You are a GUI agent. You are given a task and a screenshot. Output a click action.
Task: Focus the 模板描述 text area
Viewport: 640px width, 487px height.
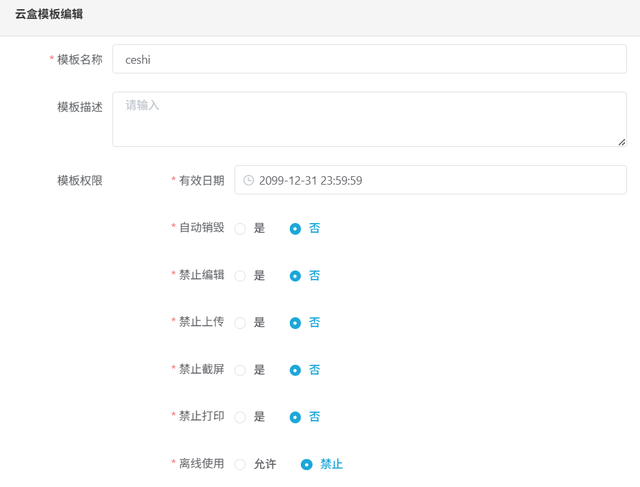[x=369, y=120]
